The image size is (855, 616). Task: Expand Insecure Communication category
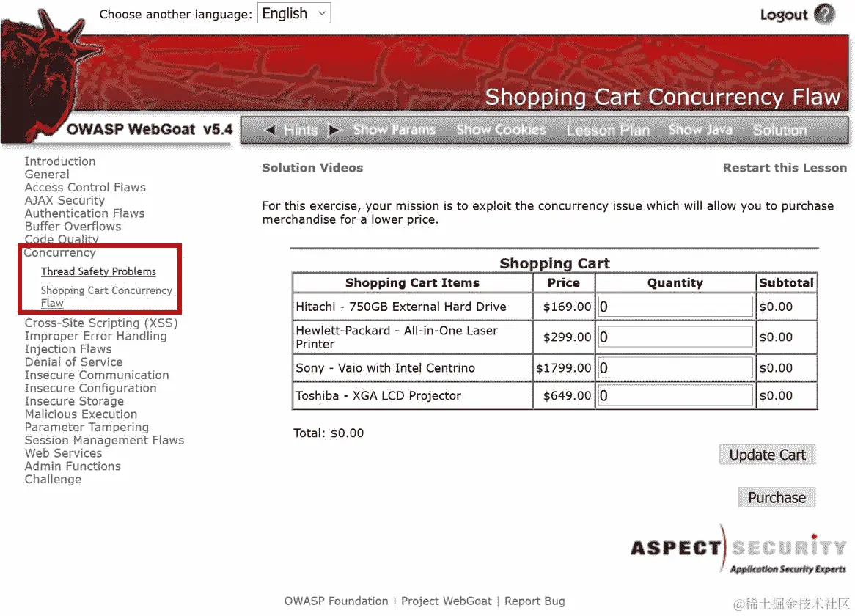(x=97, y=375)
